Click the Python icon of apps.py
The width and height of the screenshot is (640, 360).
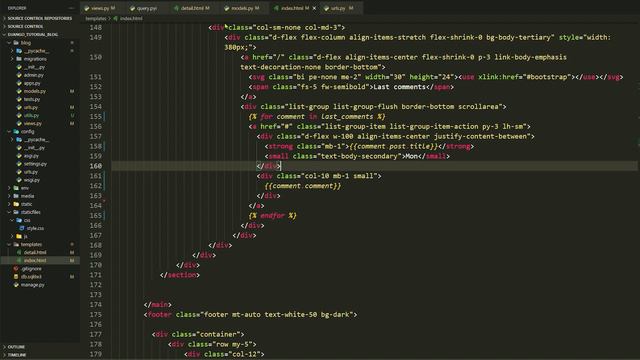pos(19,83)
